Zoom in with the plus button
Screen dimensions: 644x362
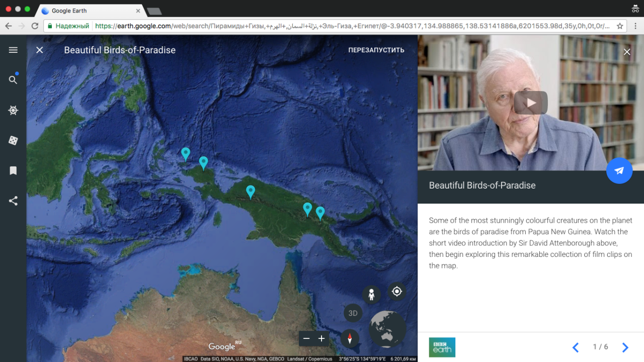coord(321,338)
